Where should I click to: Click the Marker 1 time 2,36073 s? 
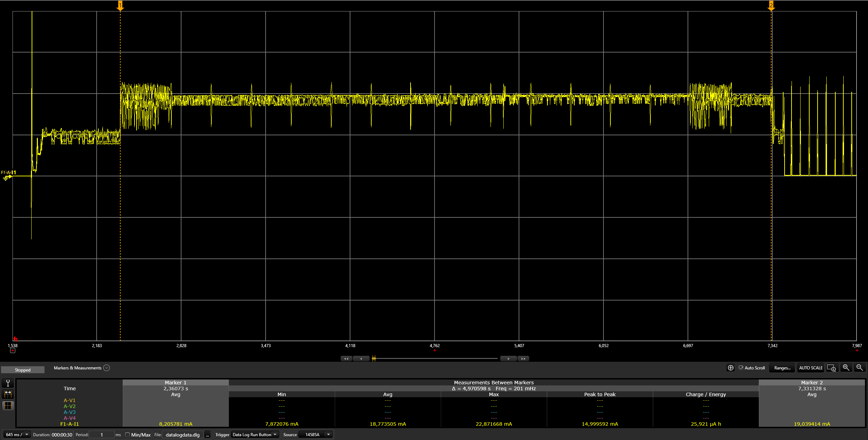tap(176, 389)
